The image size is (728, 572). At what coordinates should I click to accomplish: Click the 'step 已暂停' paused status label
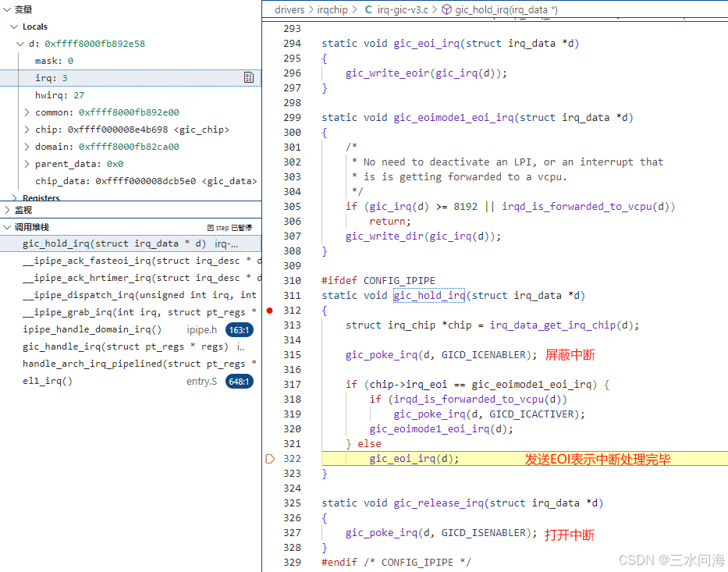229,228
